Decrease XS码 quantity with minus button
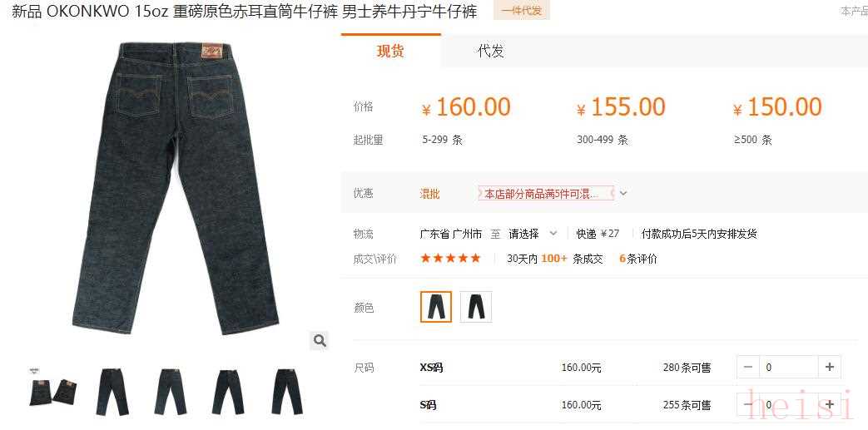The height and width of the screenshot is (430, 868). point(748,367)
